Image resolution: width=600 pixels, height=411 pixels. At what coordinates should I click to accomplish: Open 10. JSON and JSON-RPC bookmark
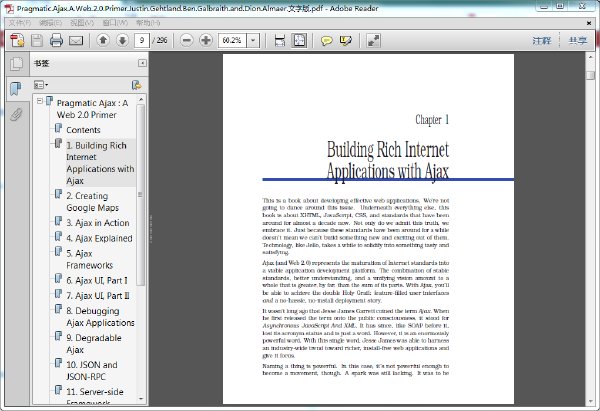coord(92,370)
